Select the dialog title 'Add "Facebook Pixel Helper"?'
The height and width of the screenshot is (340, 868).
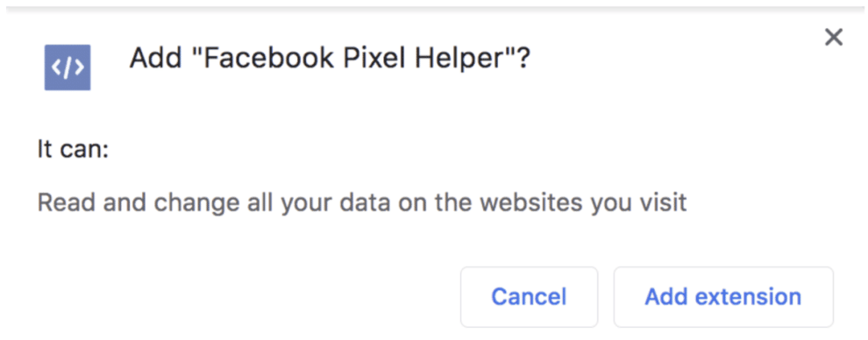(330, 58)
